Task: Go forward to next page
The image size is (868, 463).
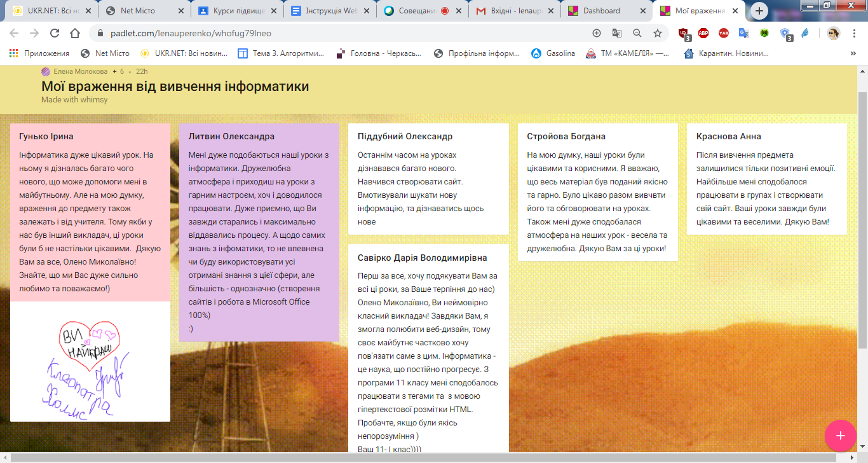Action: coord(34,33)
